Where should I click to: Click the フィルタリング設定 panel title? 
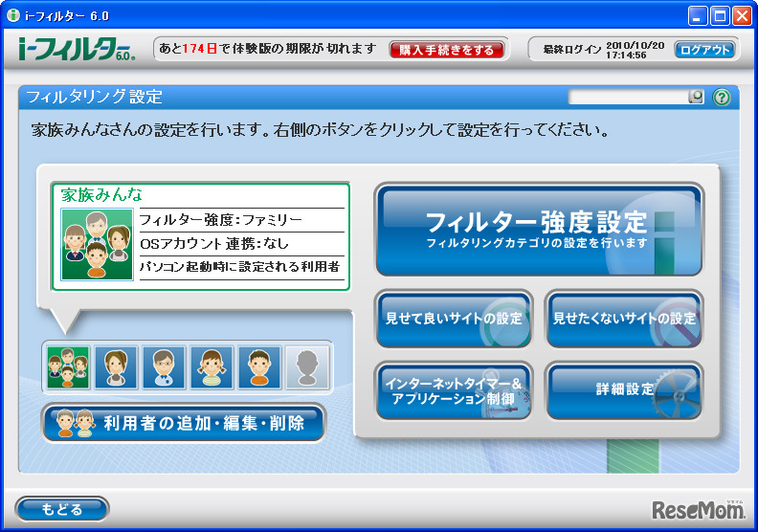coord(94,97)
